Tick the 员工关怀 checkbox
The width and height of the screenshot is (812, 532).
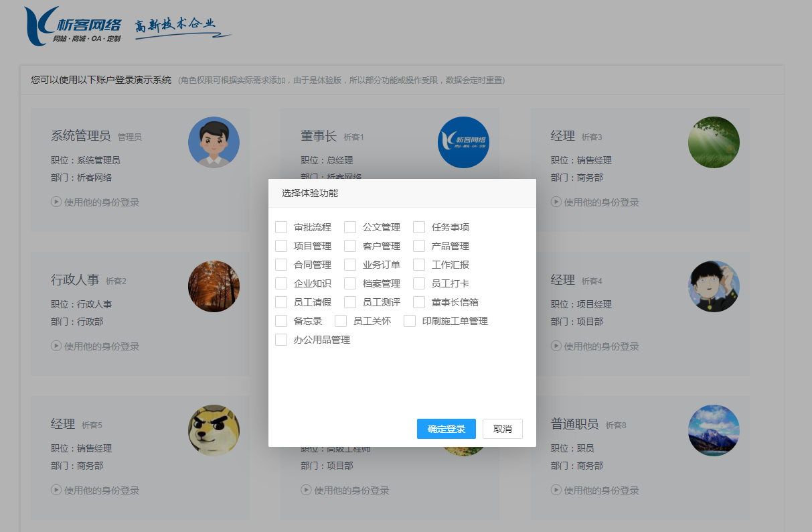point(341,321)
